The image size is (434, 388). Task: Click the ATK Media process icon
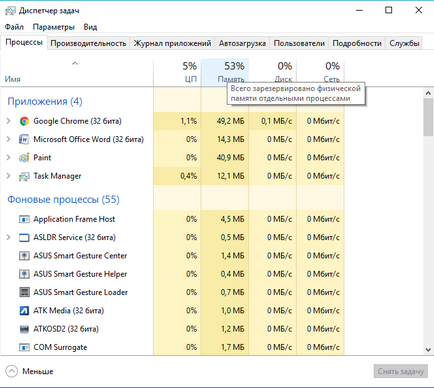24,311
